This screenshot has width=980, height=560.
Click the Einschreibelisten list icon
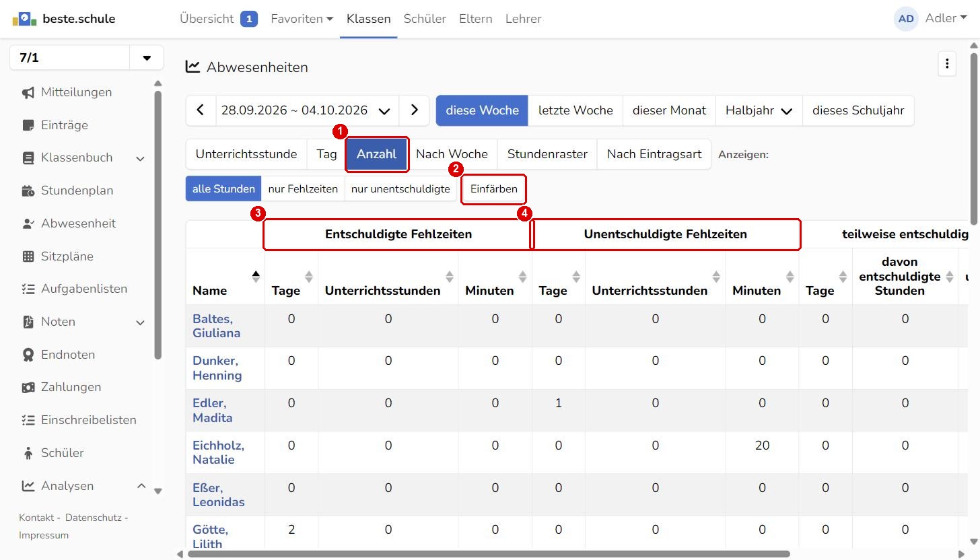pyautogui.click(x=28, y=420)
